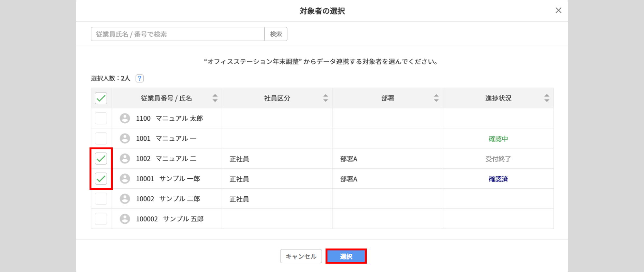Click avatar icon for 1002 マニュアル 二
The width and height of the screenshot is (644, 272).
125,158
